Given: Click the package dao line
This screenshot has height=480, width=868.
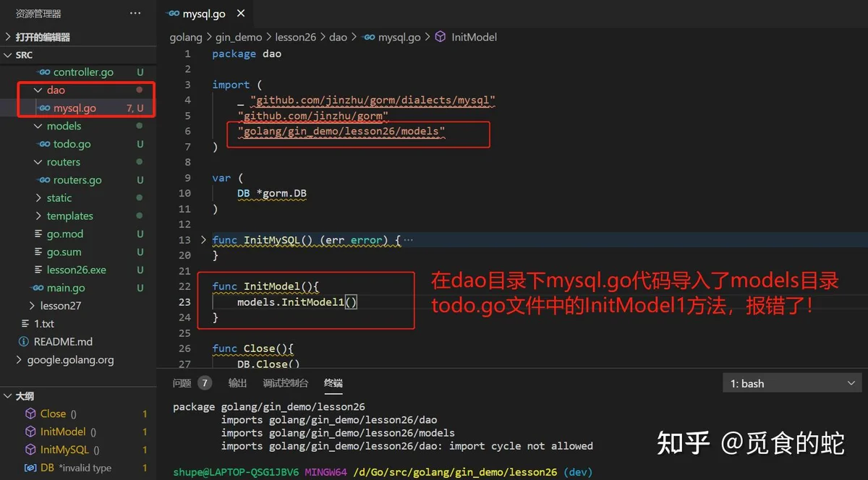Looking at the screenshot, I should pos(247,53).
